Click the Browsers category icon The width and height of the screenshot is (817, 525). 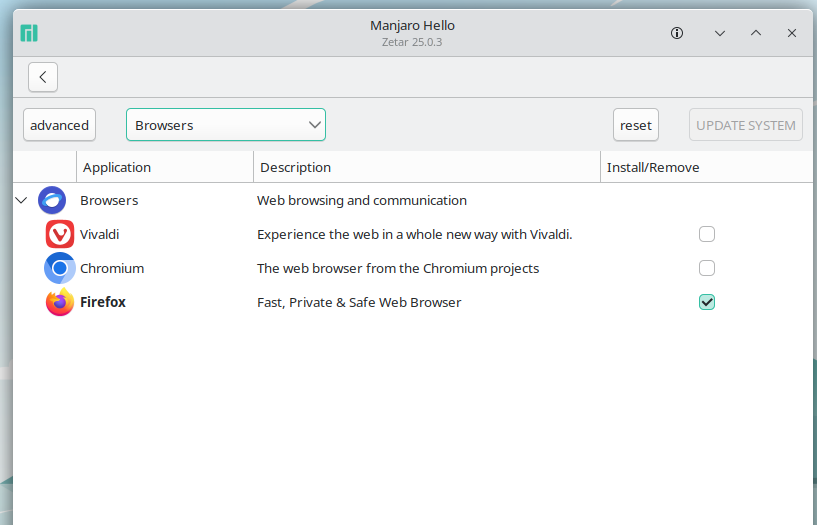click(52, 200)
